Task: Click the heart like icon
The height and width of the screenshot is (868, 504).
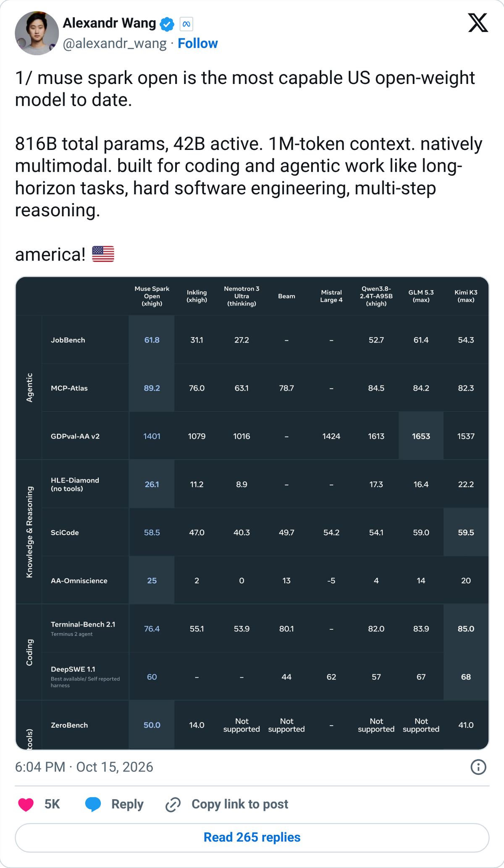Action: (x=26, y=804)
